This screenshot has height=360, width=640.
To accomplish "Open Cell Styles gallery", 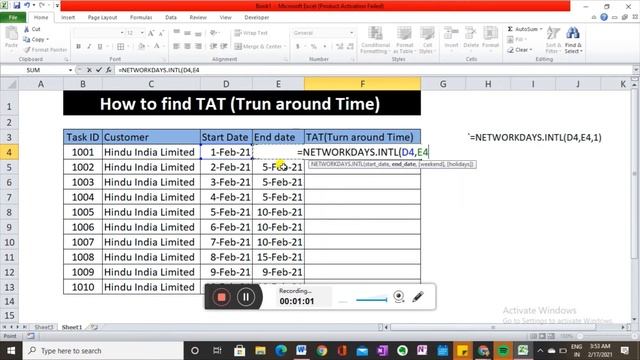I will click(427, 40).
